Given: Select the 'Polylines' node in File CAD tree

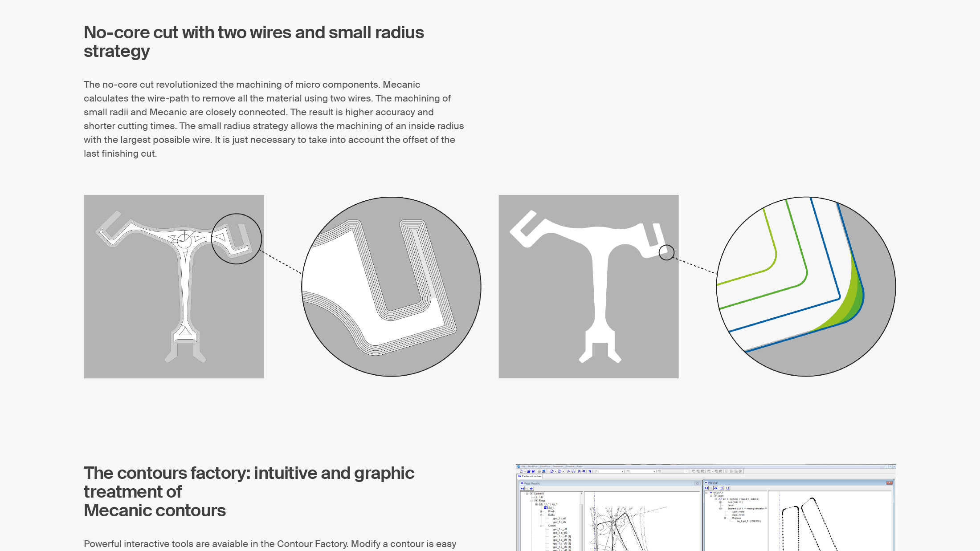Looking at the screenshot, I should pos(736,518).
